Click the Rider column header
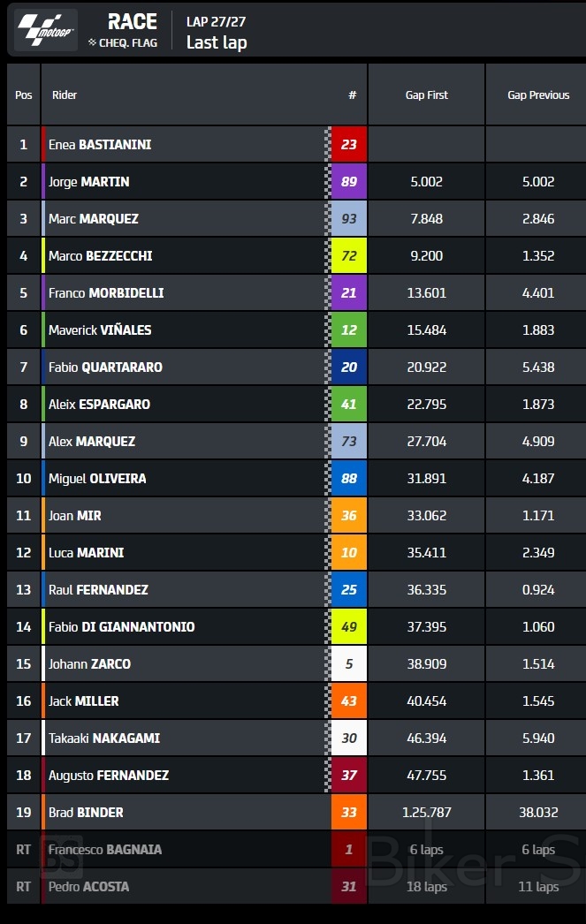 [65, 95]
